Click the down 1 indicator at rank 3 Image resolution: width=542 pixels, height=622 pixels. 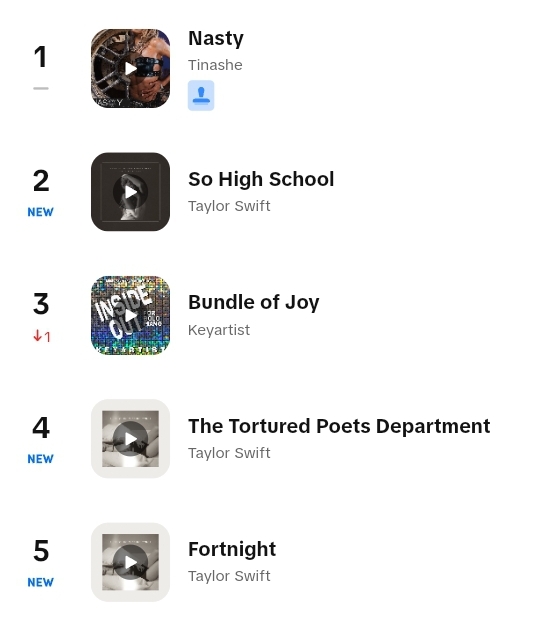[42, 336]
